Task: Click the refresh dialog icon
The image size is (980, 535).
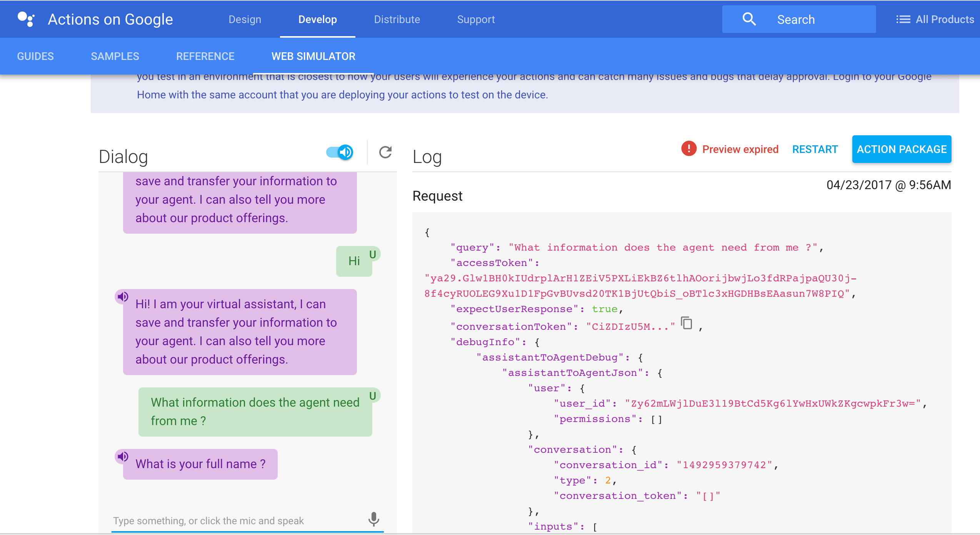Action: (x=385, y=153)
